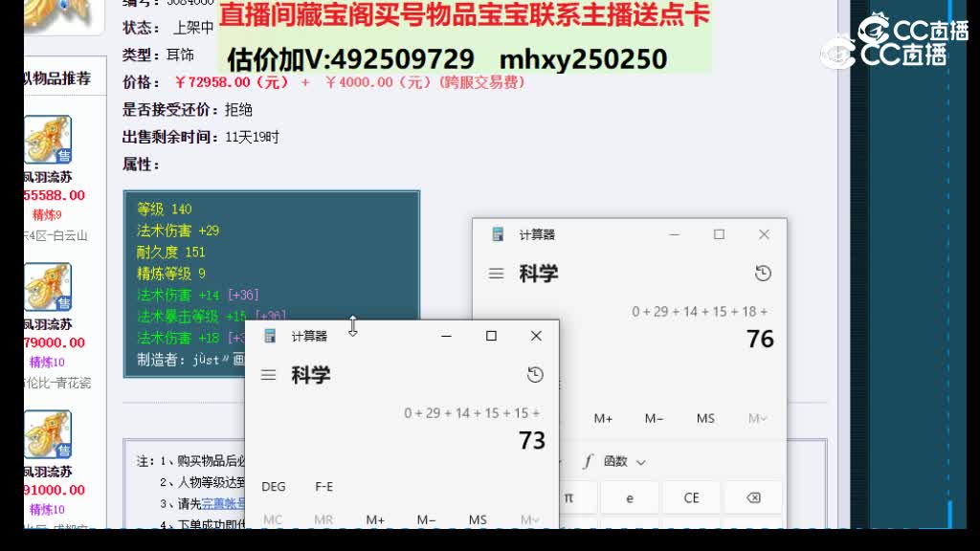980x551 pixels.
Task: Click MS in back calculator
Action: (705, 419)
